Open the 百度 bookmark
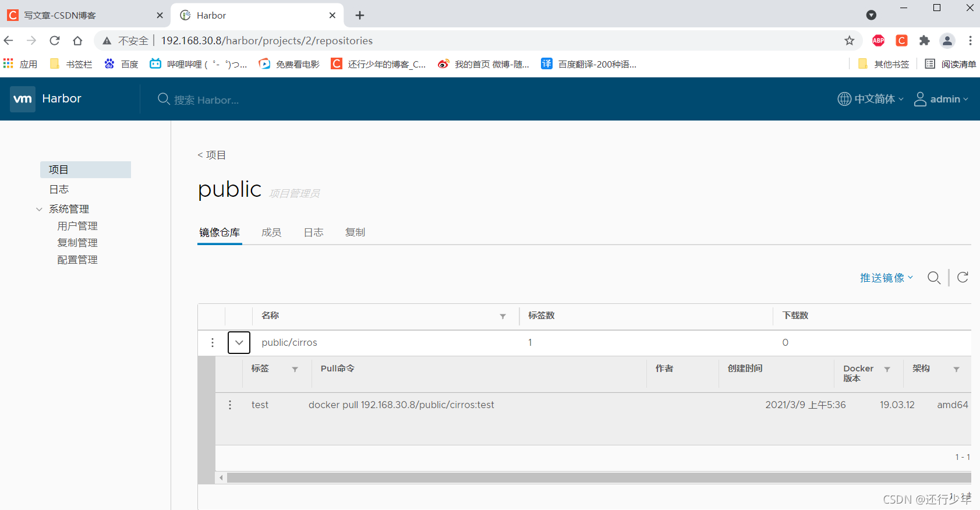Viewport: 980px width, 510px height. point(121,64)
